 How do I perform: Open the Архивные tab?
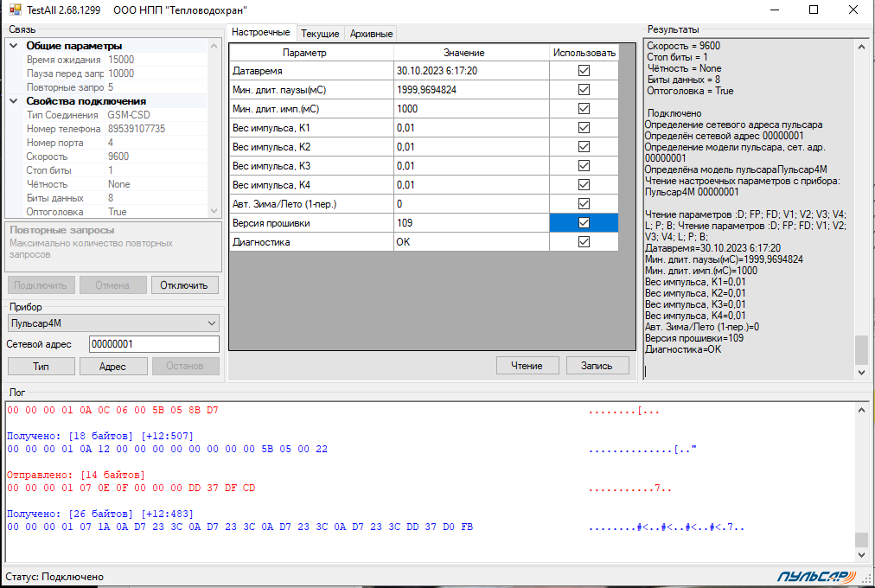coord(371,34)
